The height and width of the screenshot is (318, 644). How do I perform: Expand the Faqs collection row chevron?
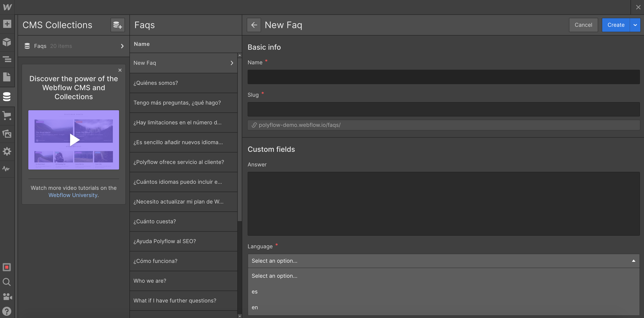[122, 46]
